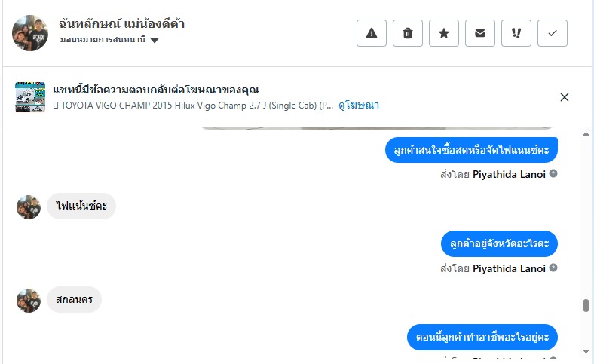Click the Toyota Vigo ad thumbnail
The image size is (594, 364).
(x=30, y=97)
